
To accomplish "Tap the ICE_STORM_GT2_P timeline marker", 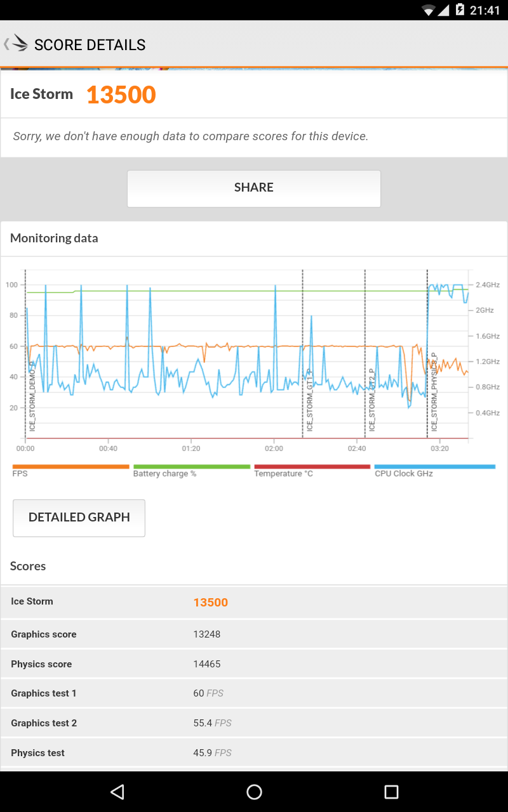I will point(371,400).
